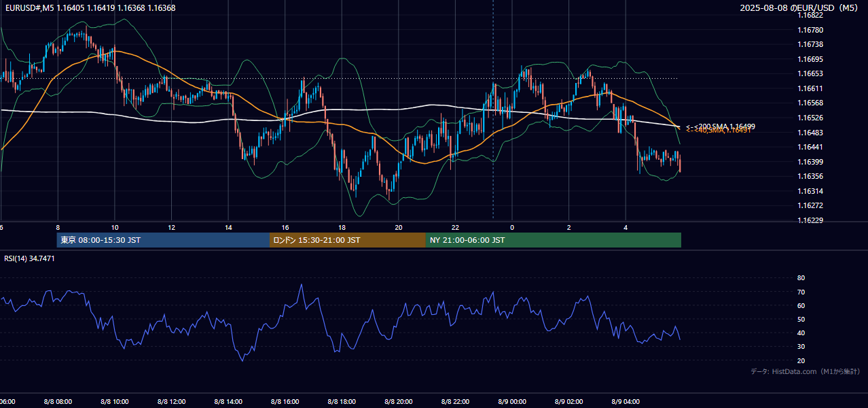Click hour label 14 under the price chart

[228, 227]
